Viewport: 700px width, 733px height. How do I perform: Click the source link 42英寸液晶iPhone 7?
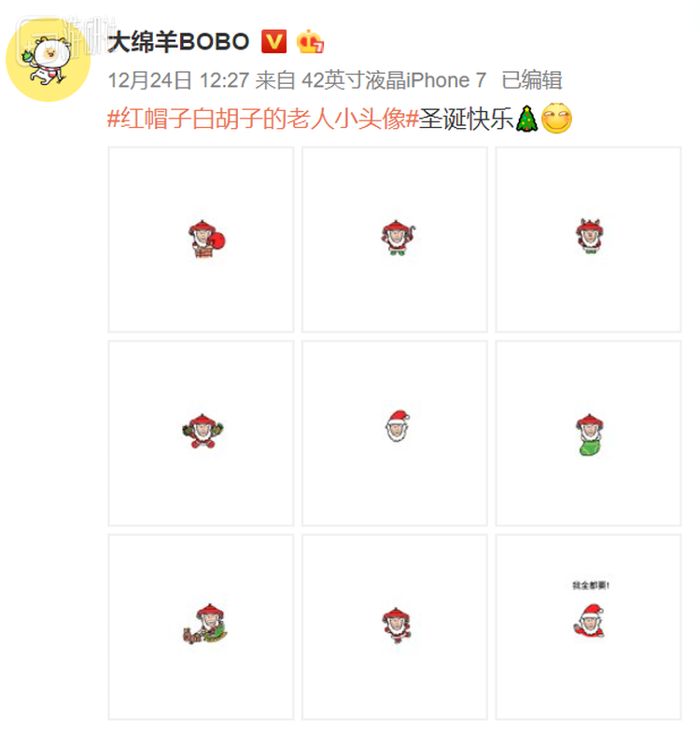pyautogui.click(x=394, y=80)
